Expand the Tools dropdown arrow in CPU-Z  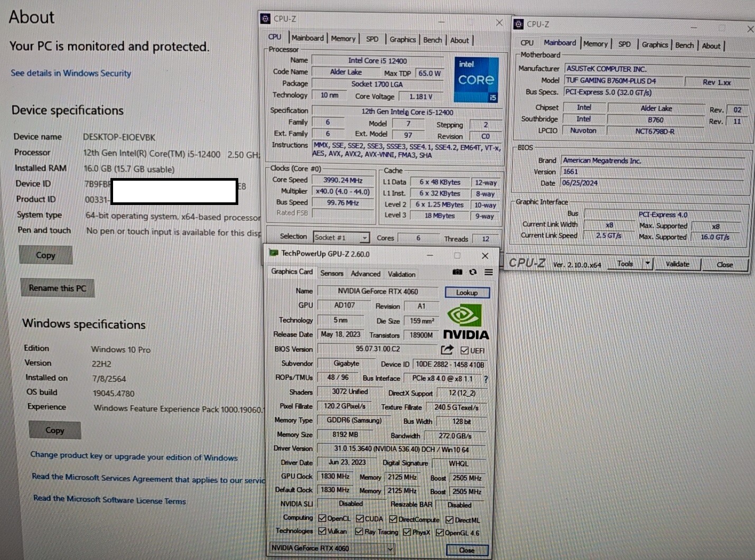tap(648, 264)
